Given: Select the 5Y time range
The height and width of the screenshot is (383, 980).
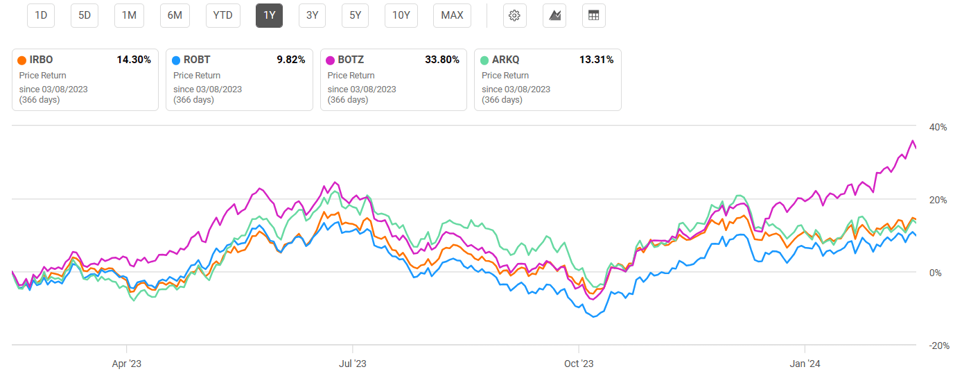Looking at the screenshot, I should 355,16.
